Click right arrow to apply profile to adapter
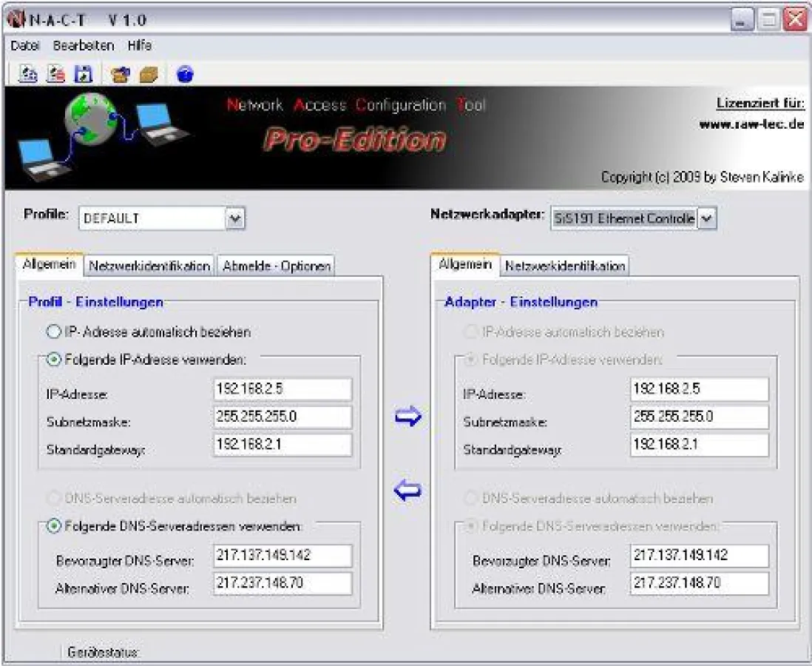812x666 pixels. click(407, 417)
